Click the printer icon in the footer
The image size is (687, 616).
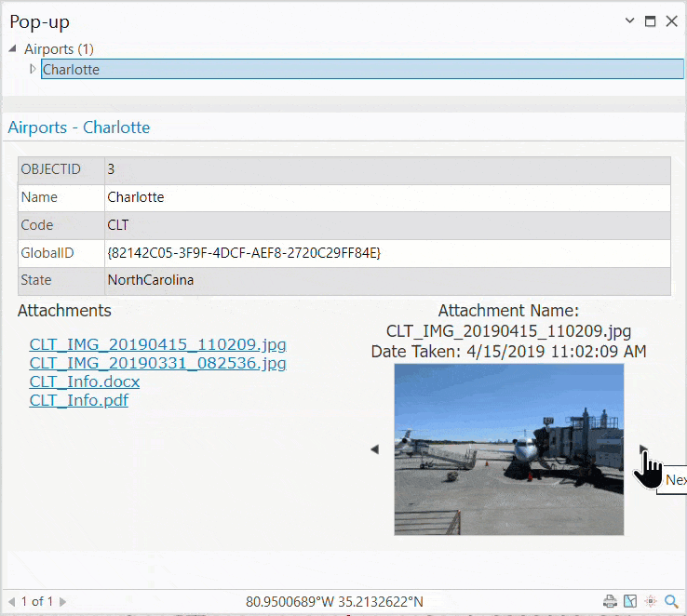coord(610,601)
